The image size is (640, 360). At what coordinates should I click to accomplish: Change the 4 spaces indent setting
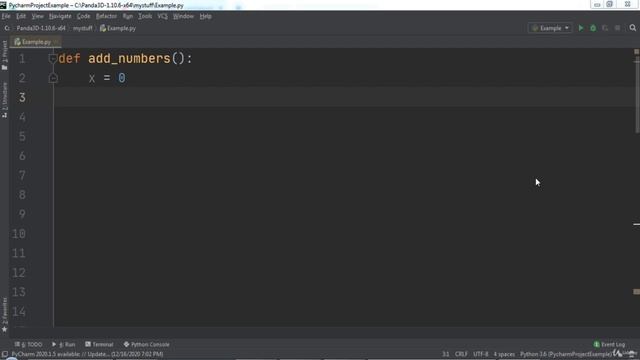pos(504,354)
